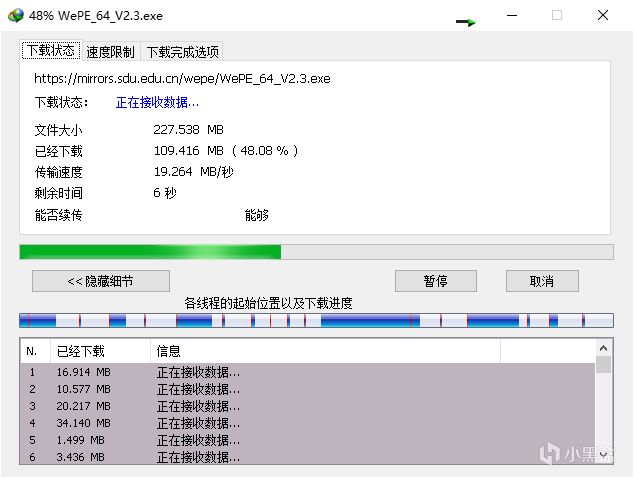Select thread row 1 with 16.914 MB
This screenshot has width=634, height=478.
308,372
